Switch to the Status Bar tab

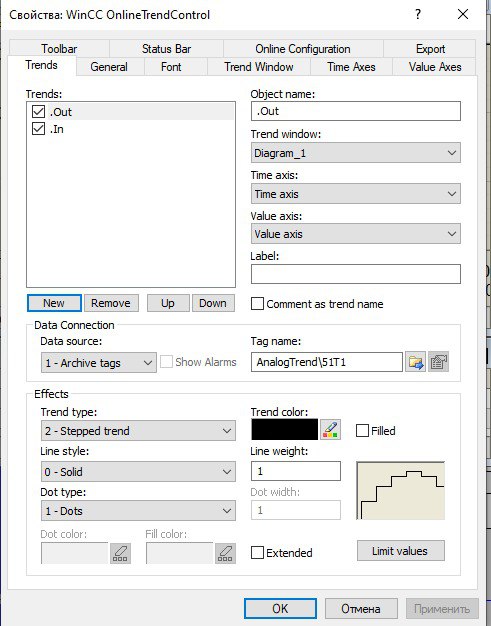coord(166,49)
